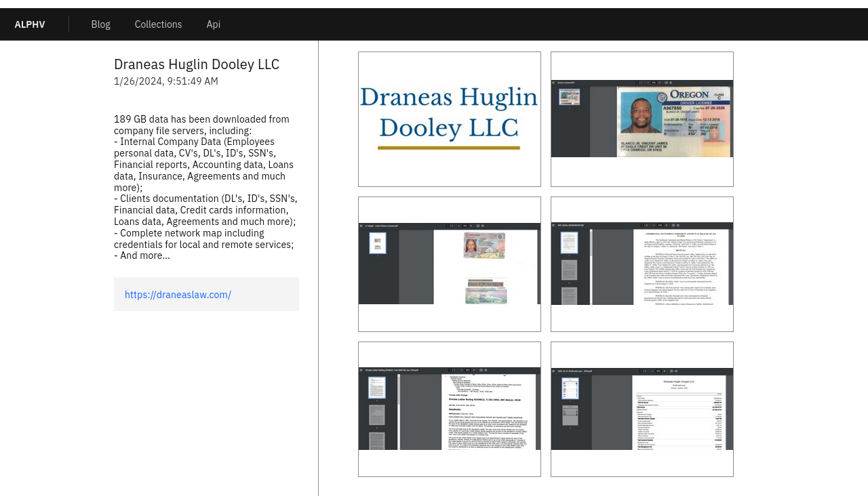The image size is (868, 496).
Task: Open the company logo thumbnail image
Action: tap(450, 119)
